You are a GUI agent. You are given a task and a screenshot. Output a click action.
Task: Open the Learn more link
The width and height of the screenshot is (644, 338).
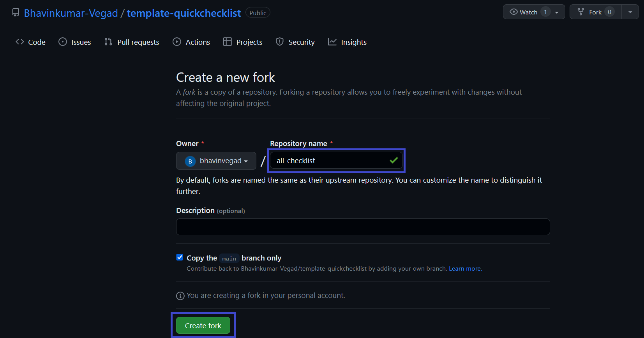tap(465, 269)
